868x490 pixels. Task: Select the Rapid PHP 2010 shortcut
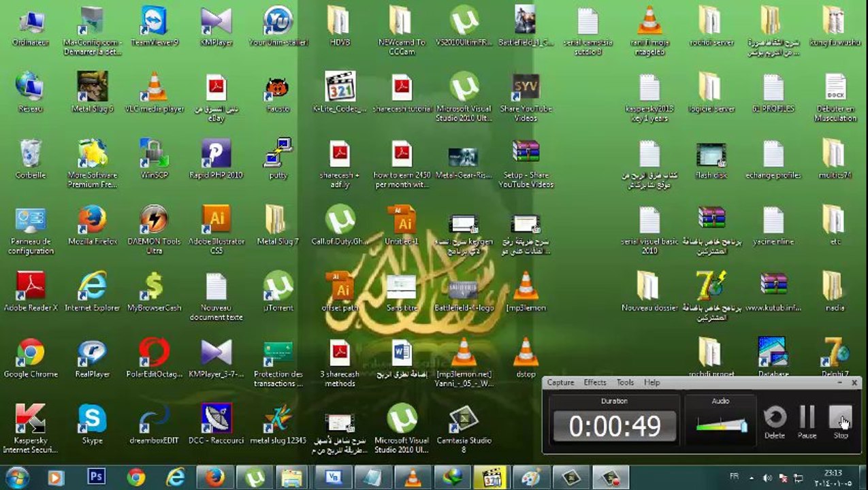point(216,159)
